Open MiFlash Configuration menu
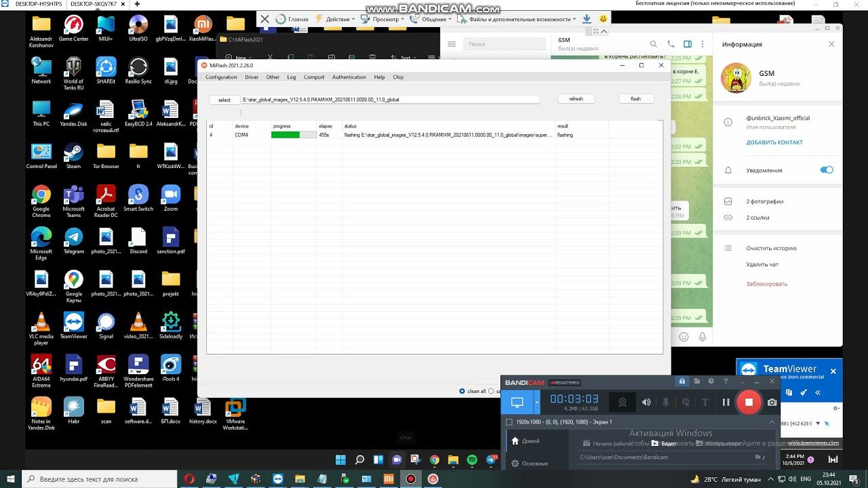Viewport: 868px width, 488px height. pos(221,77)
